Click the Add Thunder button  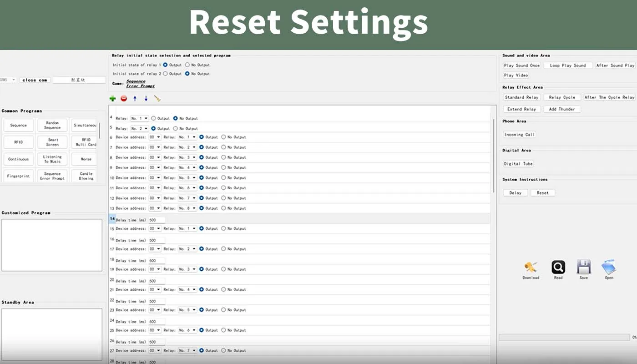pos(562,109)
